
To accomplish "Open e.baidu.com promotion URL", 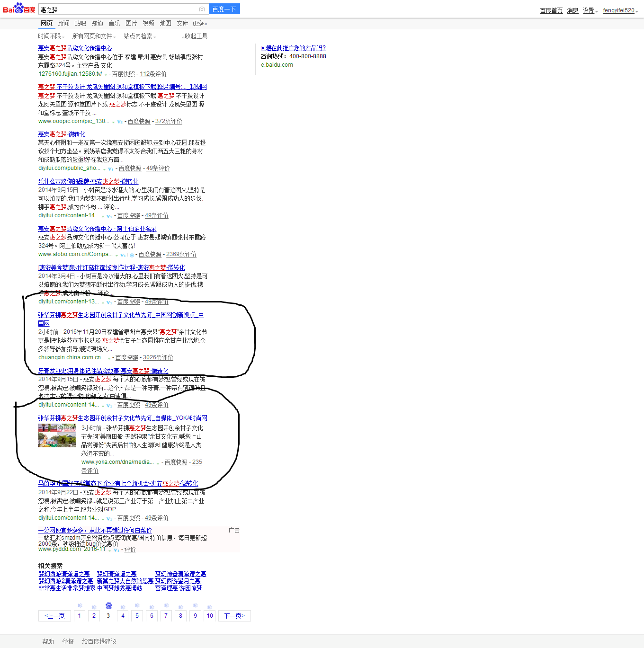I will click(277, 65).
